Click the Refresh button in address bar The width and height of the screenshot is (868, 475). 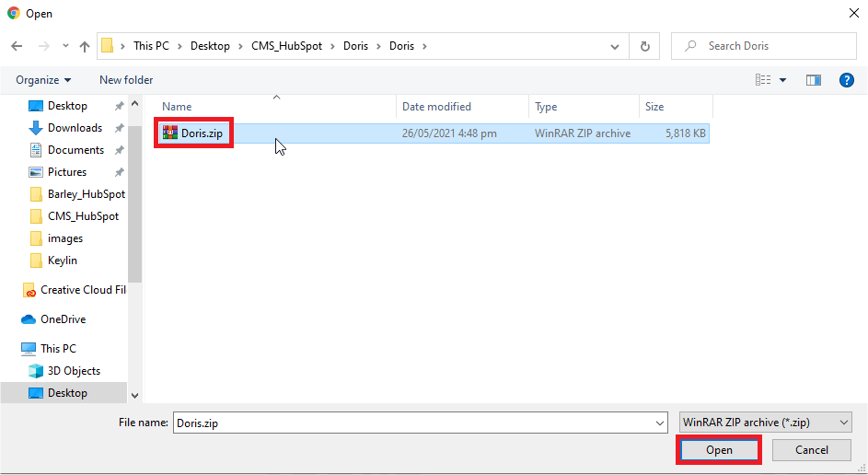[644, 46]
